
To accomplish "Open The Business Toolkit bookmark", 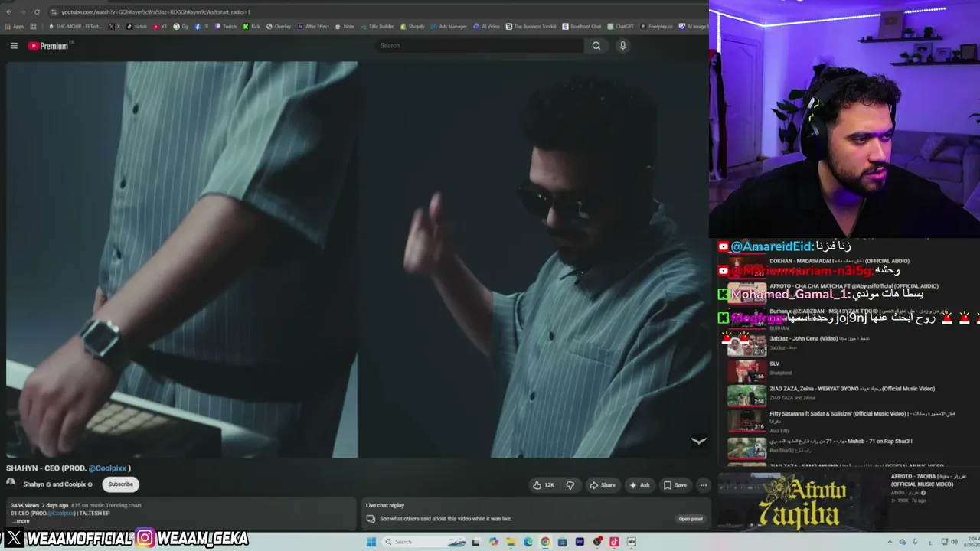I will coord(531,27).
